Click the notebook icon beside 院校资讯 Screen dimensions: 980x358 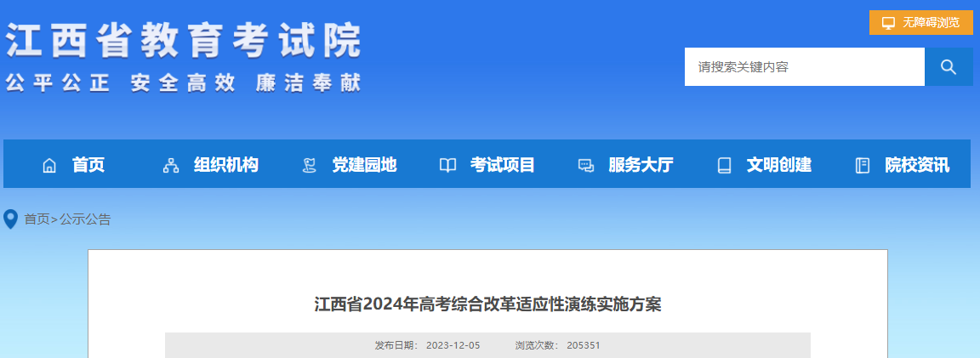pyautogui.click(x=863, y=166)
